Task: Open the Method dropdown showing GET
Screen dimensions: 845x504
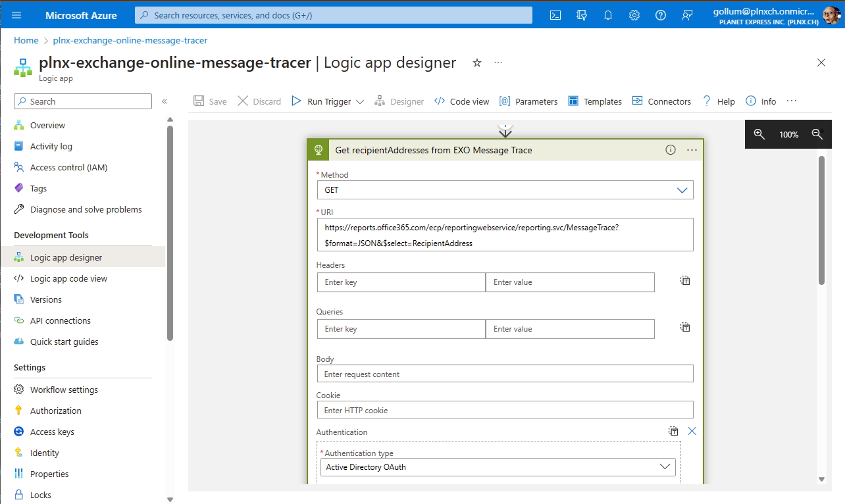Action: [x=682, y=189]
